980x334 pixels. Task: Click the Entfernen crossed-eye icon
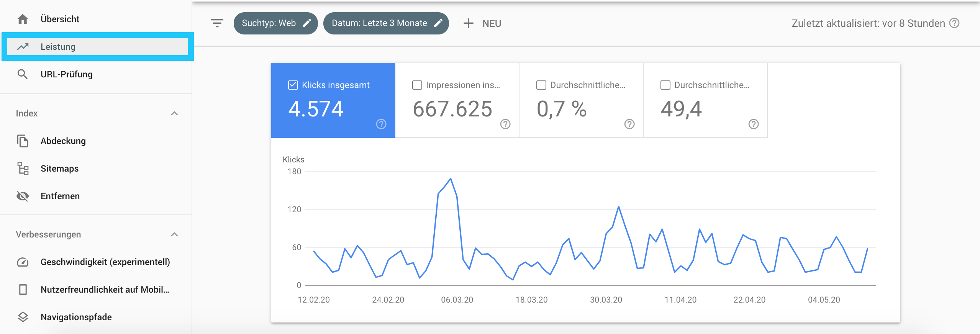(23, 196)
